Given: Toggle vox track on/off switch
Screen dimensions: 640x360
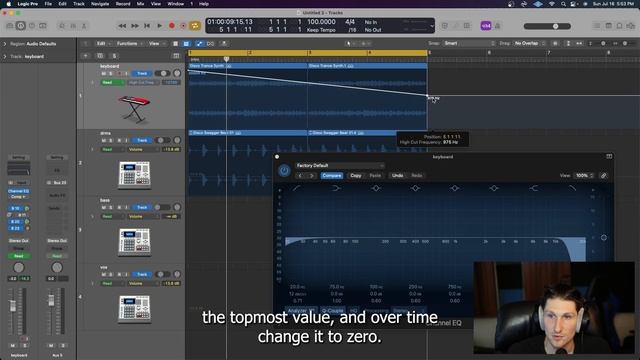Looking at the screenshot, I should [163, 274].
